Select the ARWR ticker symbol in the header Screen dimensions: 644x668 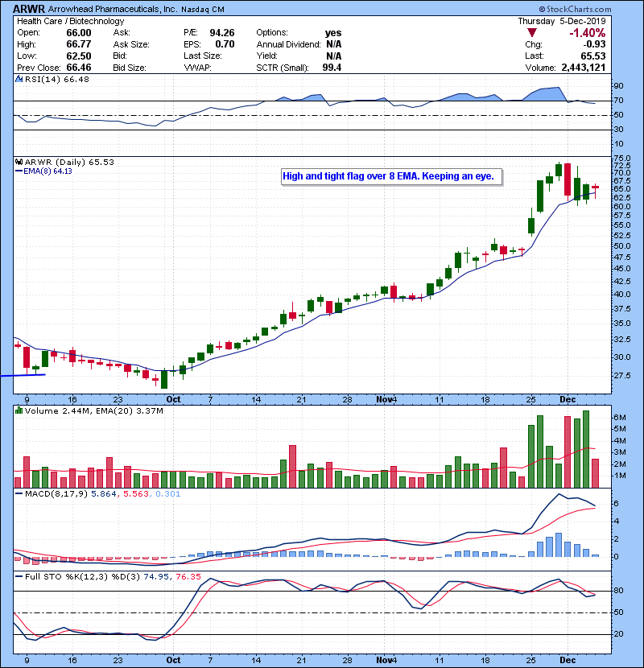28,9
